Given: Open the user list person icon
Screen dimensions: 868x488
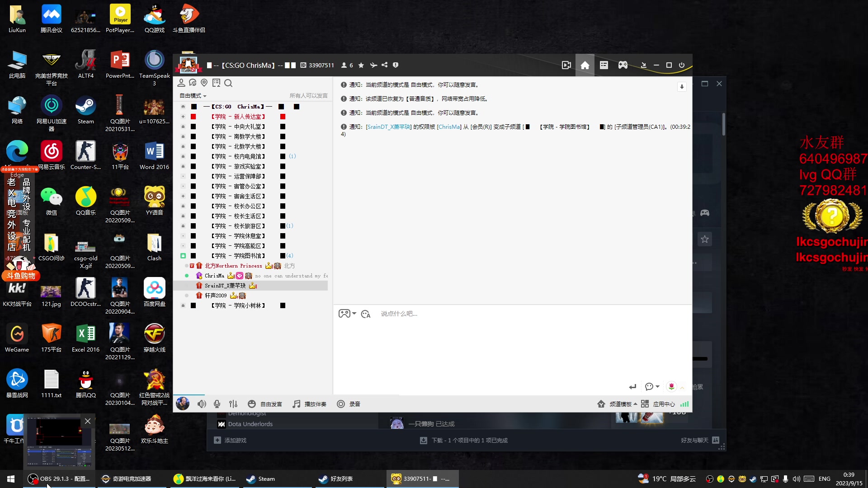Looking at the screenshot, I should point(181,83).
